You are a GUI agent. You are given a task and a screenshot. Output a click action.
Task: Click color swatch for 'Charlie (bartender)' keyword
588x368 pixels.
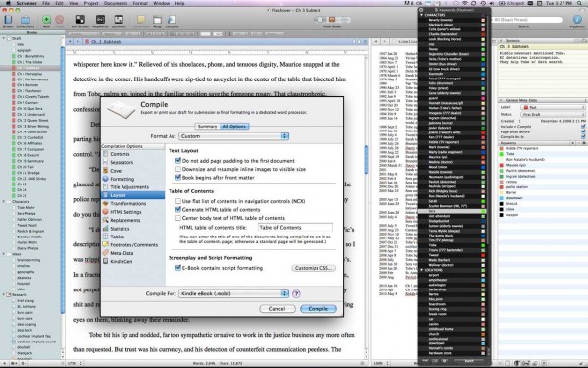coord(483,34)
